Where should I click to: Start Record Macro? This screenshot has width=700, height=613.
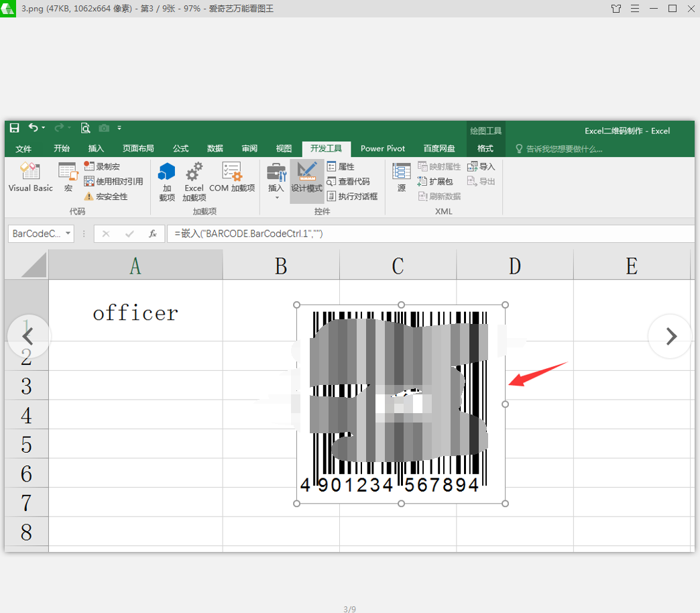click(x=102, y=166)
